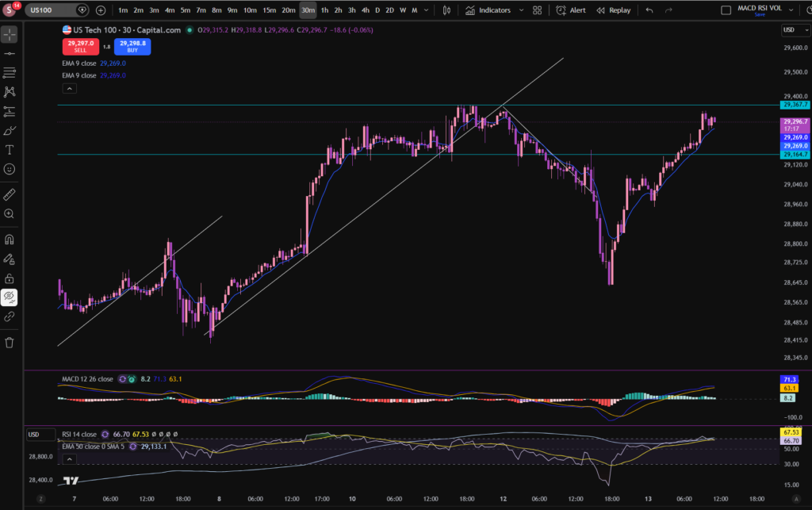The image size is (812, 510).
Task: Switch to the weekly W timeframe
Action: click(403, 10)
